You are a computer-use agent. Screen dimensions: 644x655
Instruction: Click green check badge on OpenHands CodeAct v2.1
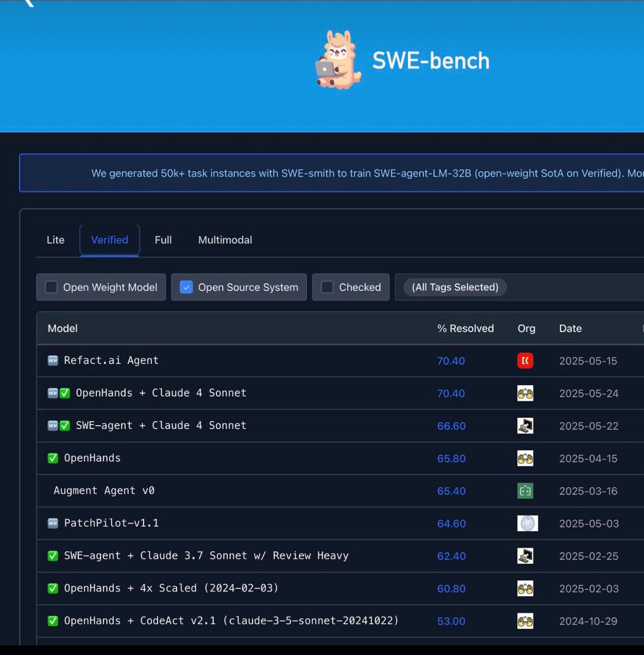(x=53, y=621)
